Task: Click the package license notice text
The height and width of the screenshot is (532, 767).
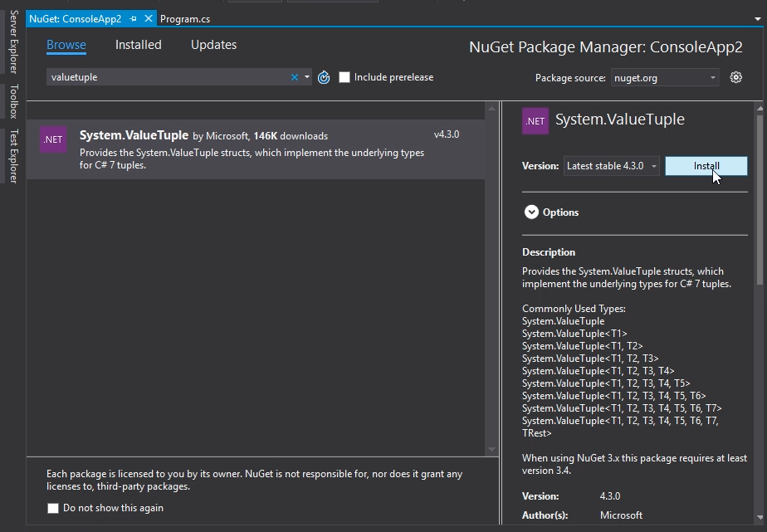Action: pos(254,481)
